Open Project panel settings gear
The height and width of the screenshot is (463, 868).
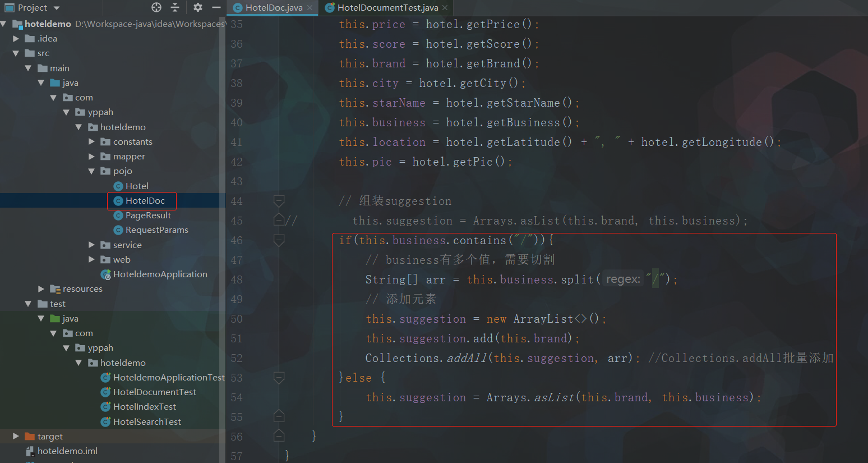(x=198, y=7)
